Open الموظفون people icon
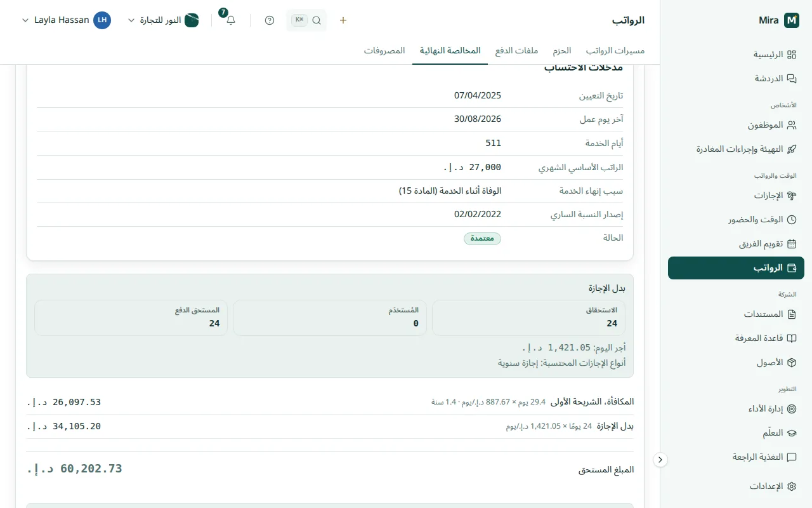Screen dimensions: 812x508 click(792, 125)
